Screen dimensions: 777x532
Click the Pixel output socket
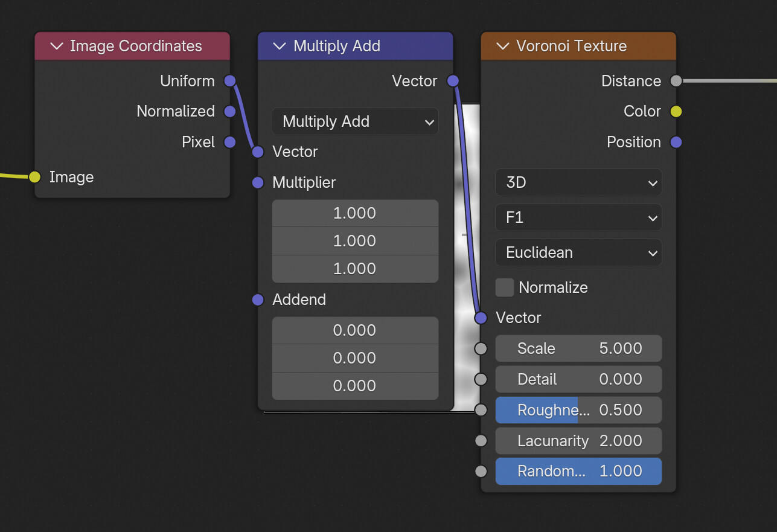coord(229,142)
